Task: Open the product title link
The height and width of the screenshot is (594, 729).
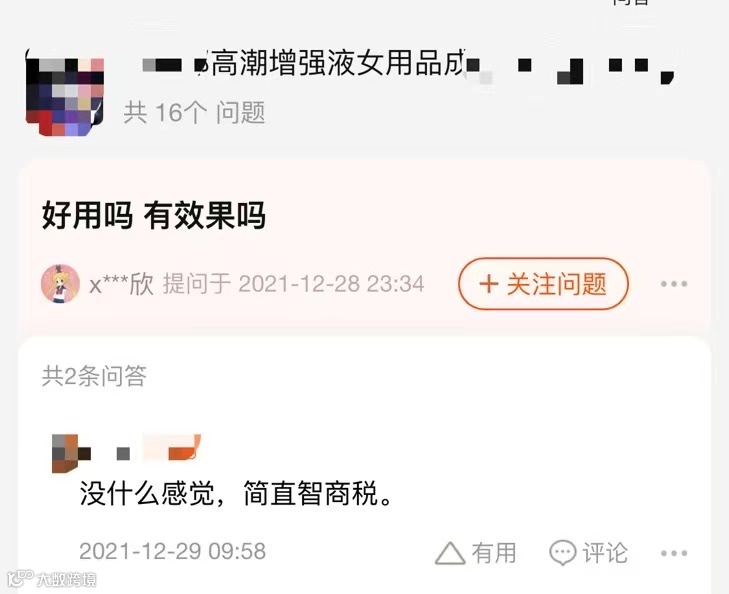Action: click(407, 65)
